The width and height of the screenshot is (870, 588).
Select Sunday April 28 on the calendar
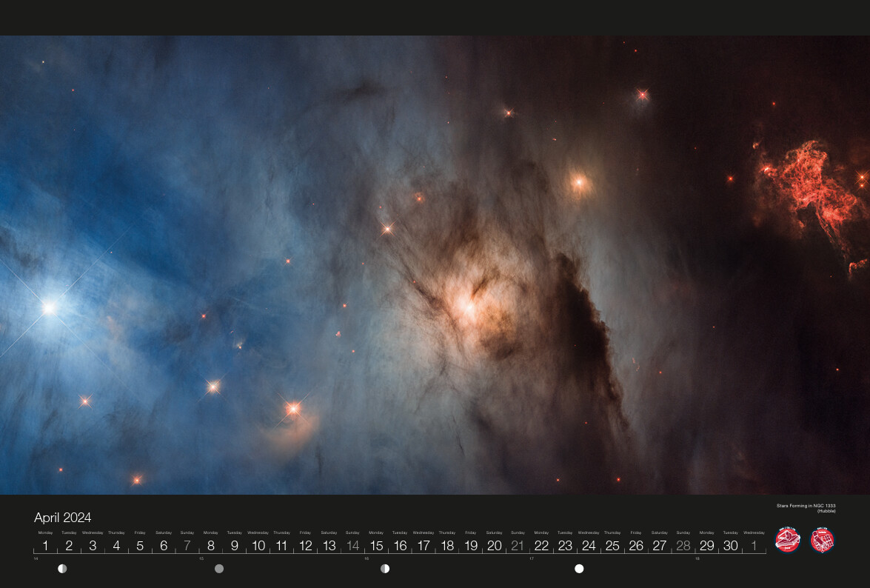[x=683, y=545]
